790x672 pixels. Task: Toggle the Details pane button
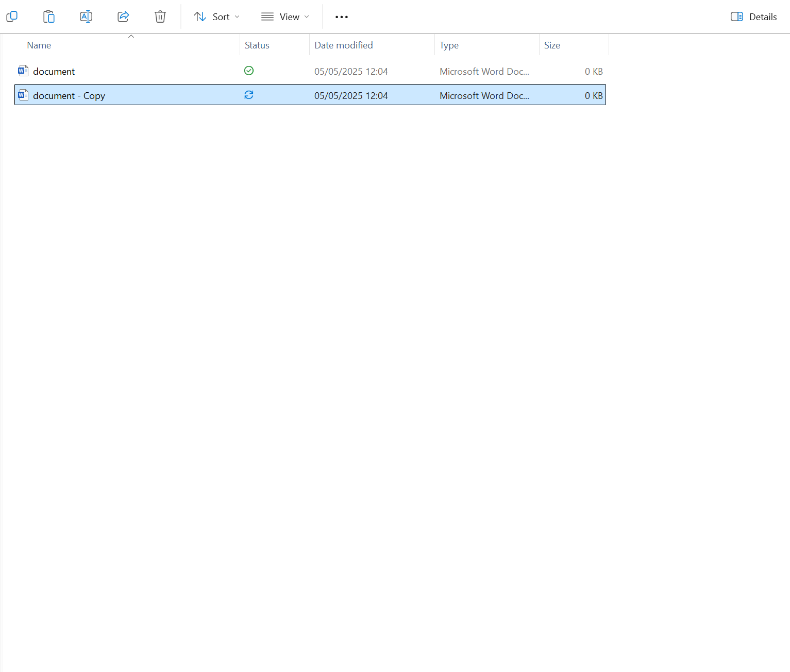coord(754,16)
